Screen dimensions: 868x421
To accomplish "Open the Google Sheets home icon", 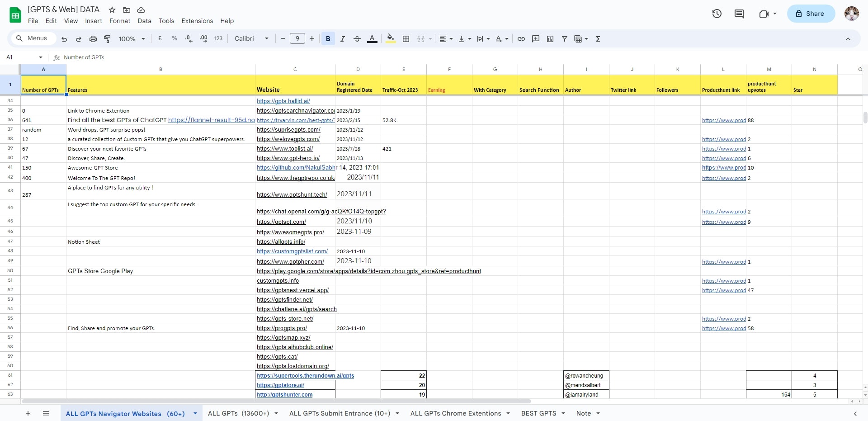I will (15, 15).
